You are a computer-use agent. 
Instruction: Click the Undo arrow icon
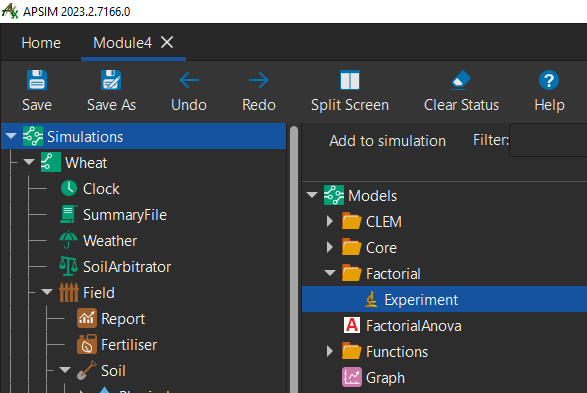(x=189, y=80)
